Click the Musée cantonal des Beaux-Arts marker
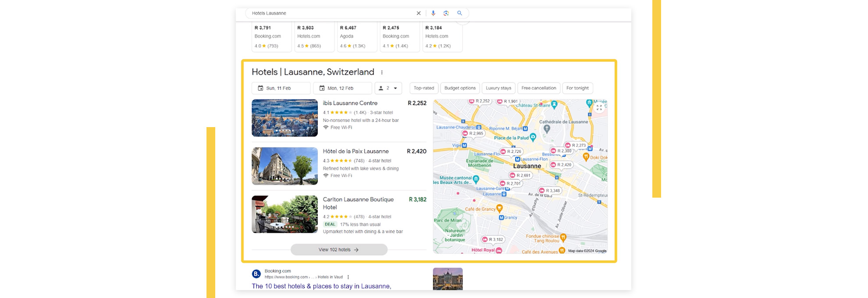The height and width of the screenshot is (298, 868). (476, 179)
